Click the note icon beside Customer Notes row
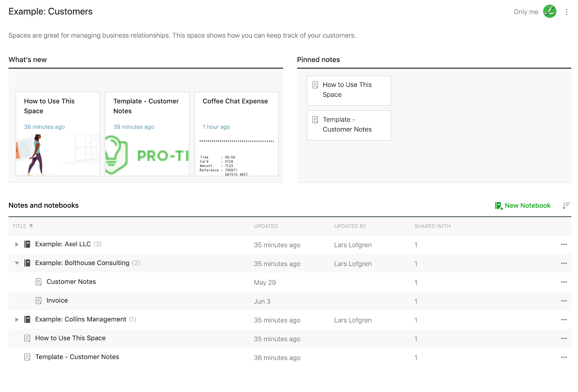This screenshot has width=578, height=392. tap(39, 282)
